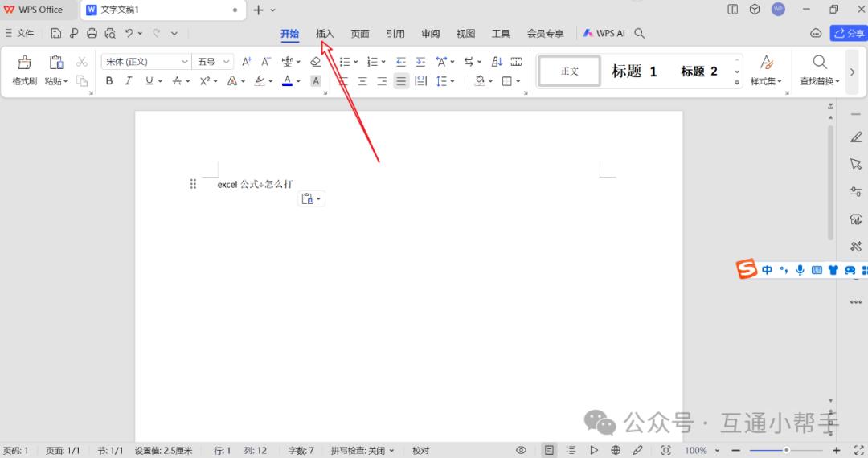Expand the line spacing dropdown arrow
This screenshot has height=458, width=868.
point(452,81)
